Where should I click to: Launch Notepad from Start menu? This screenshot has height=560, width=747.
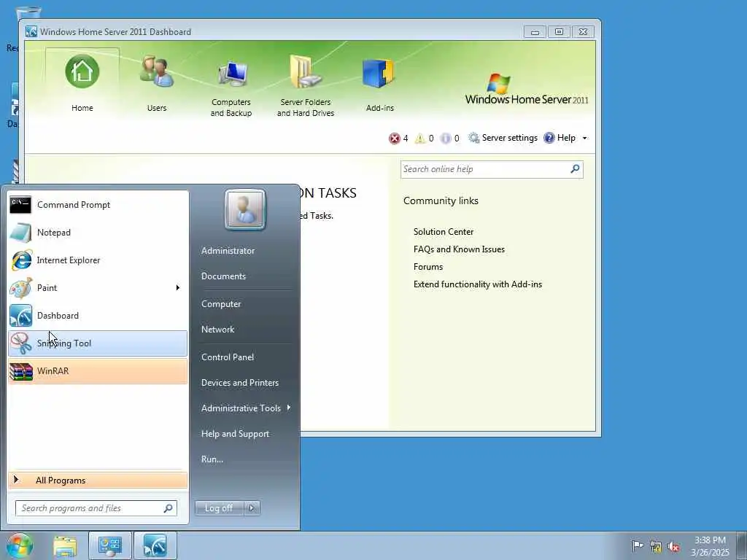pyautogui.click(x=98, y=233)
